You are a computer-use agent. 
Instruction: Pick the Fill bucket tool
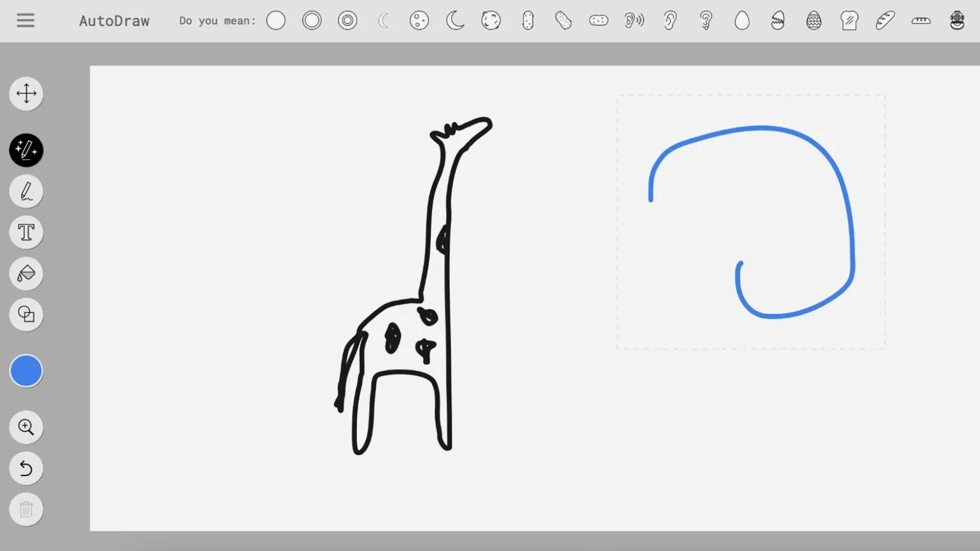click(26, 274)
